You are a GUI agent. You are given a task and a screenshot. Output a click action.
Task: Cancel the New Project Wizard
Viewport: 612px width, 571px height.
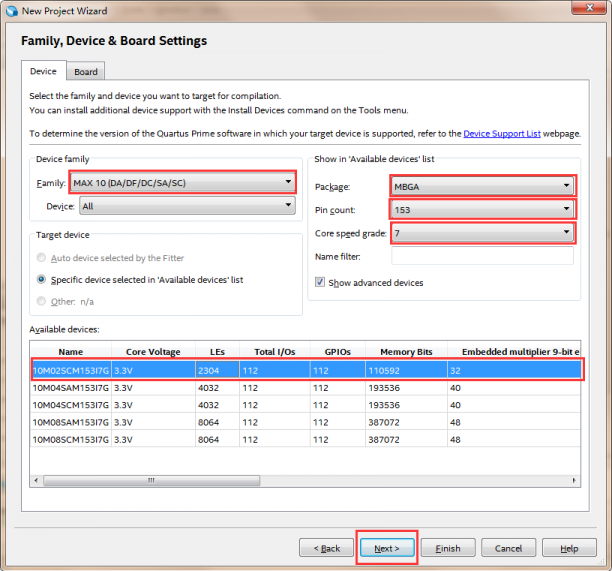[508, 548]
